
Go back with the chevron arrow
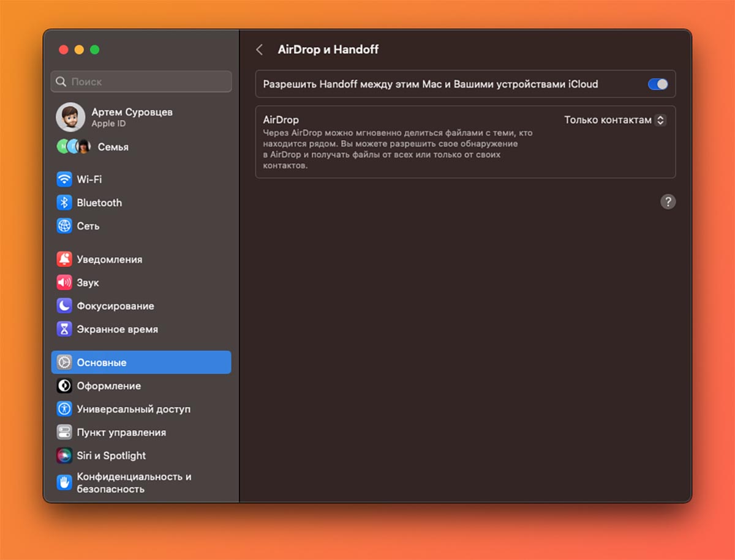point(260,50)
